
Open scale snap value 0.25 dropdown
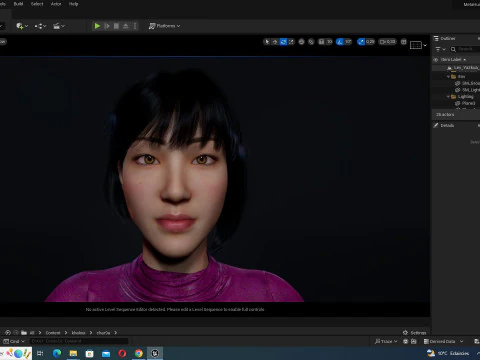coord(370,42)
